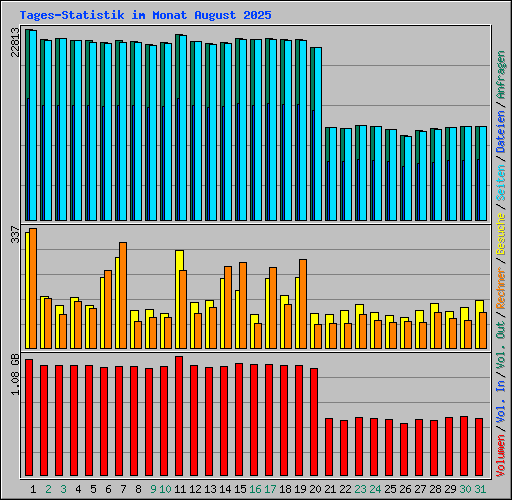Click day label 22 on x-axis
The height and width of the screenshot is (500, 512).
pos(345,489)
